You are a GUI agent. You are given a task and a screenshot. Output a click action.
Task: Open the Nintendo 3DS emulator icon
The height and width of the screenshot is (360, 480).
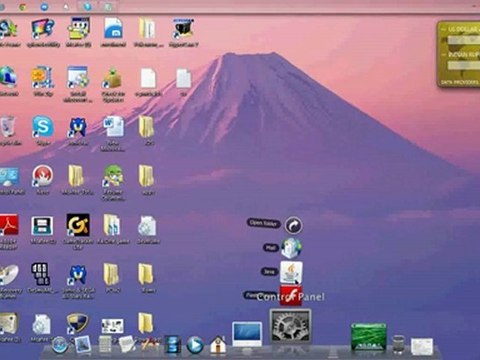point(42,226)
